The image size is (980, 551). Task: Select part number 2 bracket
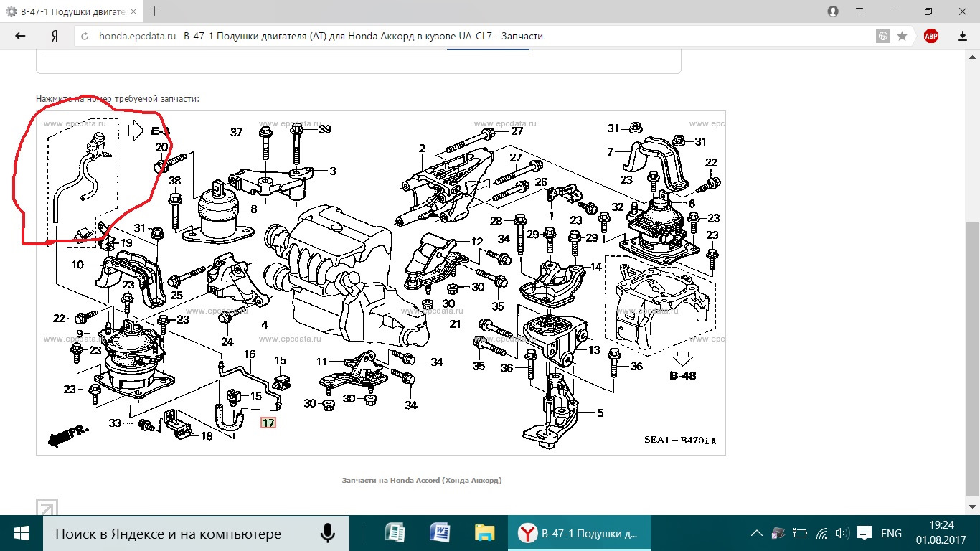click(423, 149)
